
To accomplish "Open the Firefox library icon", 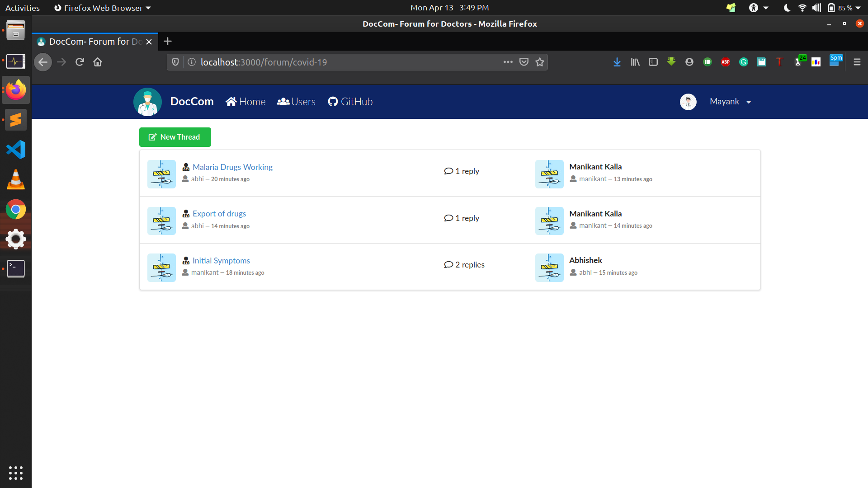I will pyautogui.click(x=635, y=62).
